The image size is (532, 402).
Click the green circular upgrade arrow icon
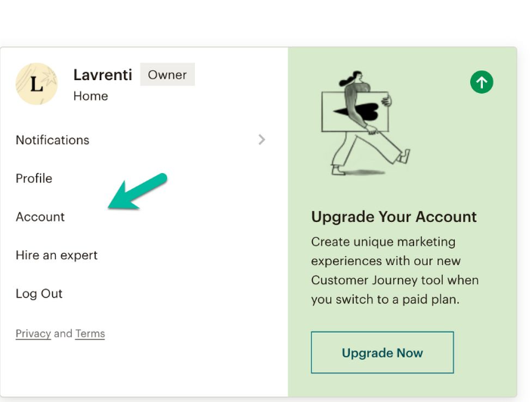(481, 82)
